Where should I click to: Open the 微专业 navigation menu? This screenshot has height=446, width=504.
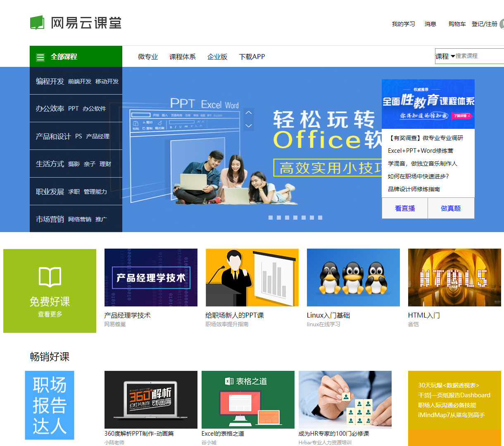pos(148,57)
